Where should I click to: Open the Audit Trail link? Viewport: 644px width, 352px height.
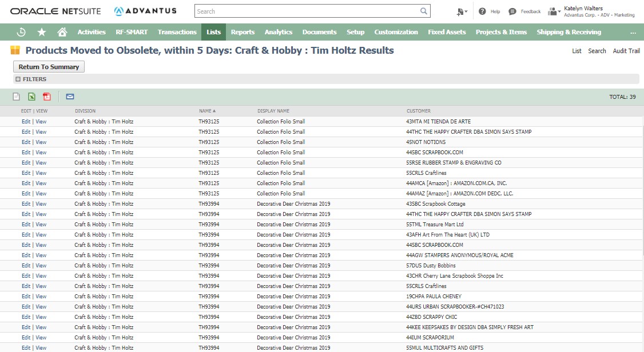coord(626,51)
